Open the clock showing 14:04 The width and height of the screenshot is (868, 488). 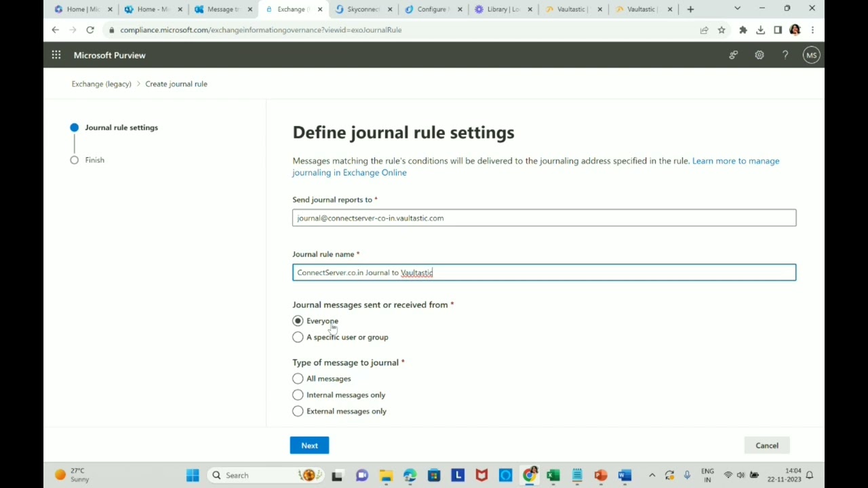pyautogui.click(x=783, y=475)
